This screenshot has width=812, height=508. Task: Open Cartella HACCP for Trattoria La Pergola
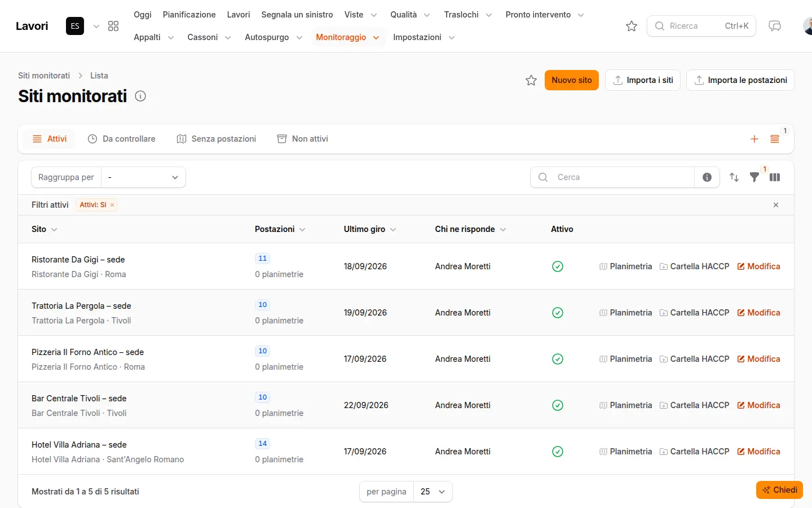pos(694,313)
